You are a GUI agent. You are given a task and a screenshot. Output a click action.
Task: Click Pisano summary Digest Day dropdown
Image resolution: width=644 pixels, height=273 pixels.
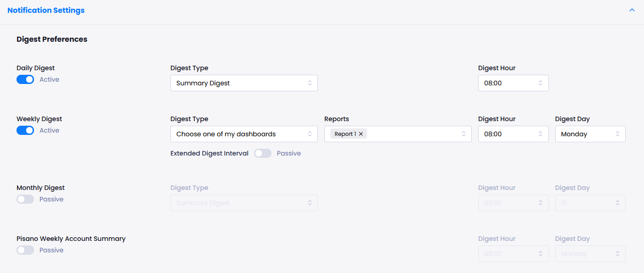coord(590,254)
